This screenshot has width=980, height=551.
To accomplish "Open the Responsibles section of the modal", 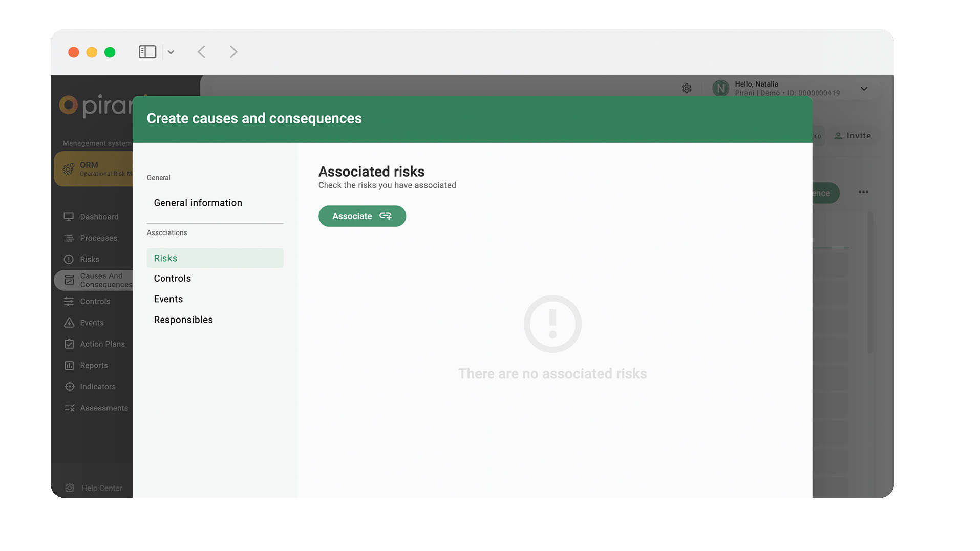I will (183, 319).
